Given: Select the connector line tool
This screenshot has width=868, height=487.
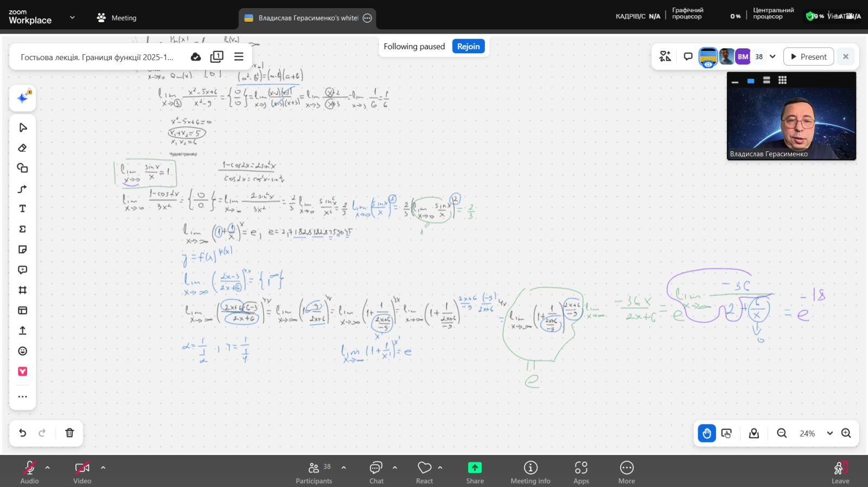Looking at the screenshot, I should coord(22,189).
